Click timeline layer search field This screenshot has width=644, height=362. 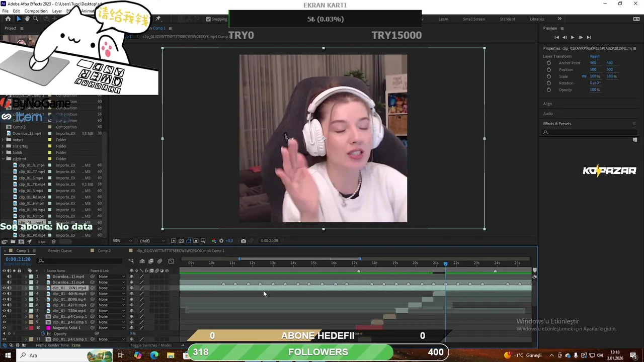(80, 261)
